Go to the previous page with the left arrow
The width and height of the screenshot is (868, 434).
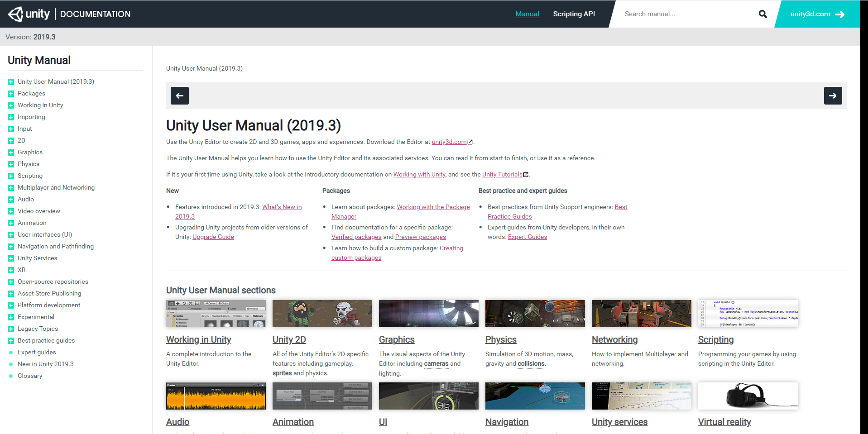180,95
